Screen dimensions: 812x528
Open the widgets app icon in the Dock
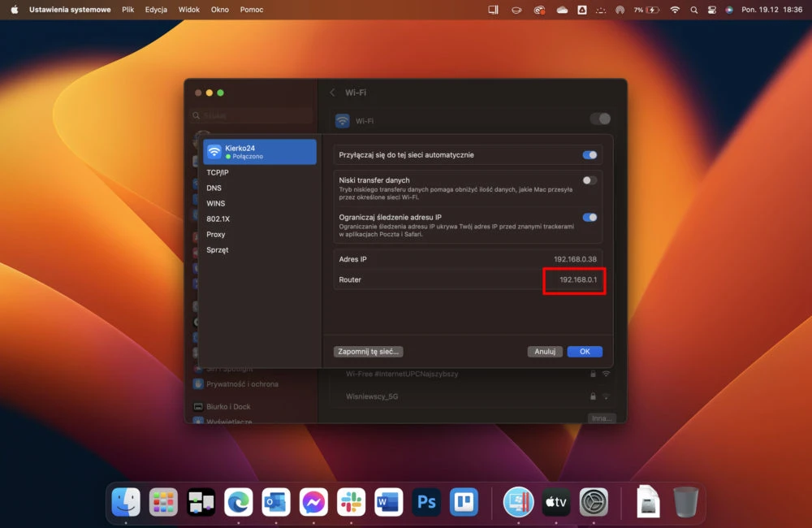201,501
